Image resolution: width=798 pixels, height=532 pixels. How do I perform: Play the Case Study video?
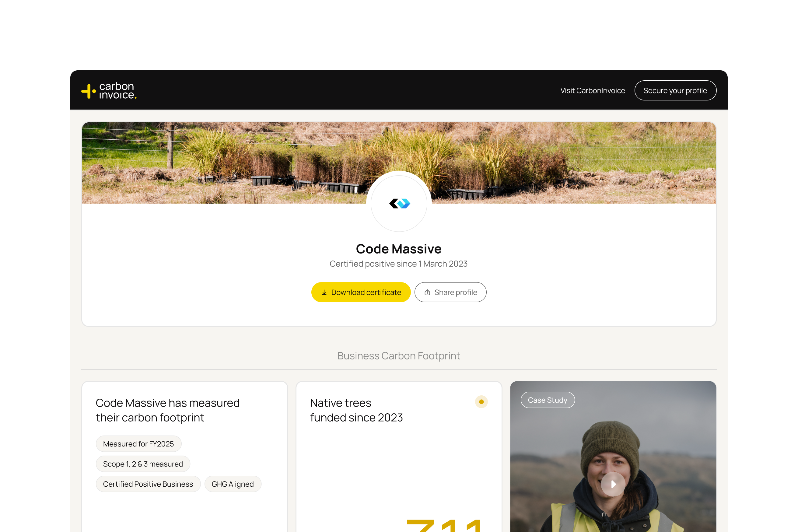pyautogui.click(x=613, y=484)
